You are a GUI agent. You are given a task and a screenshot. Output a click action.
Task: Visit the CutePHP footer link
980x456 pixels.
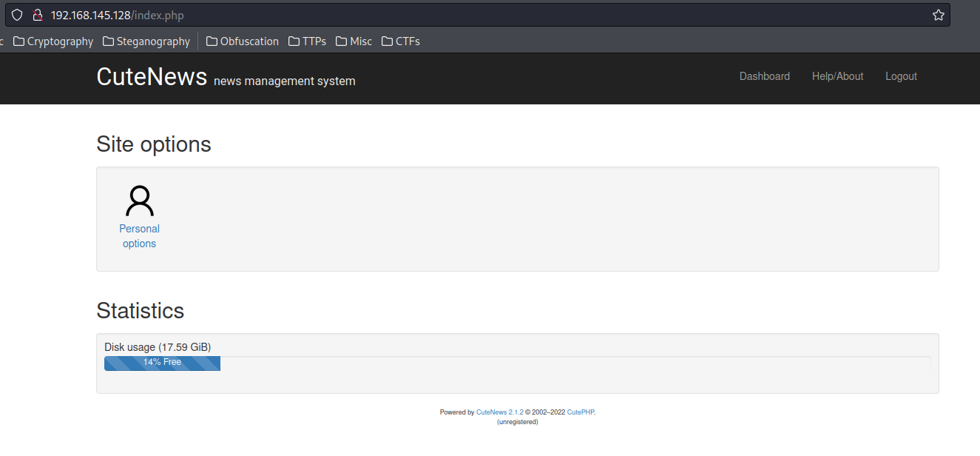click(581, 412)
